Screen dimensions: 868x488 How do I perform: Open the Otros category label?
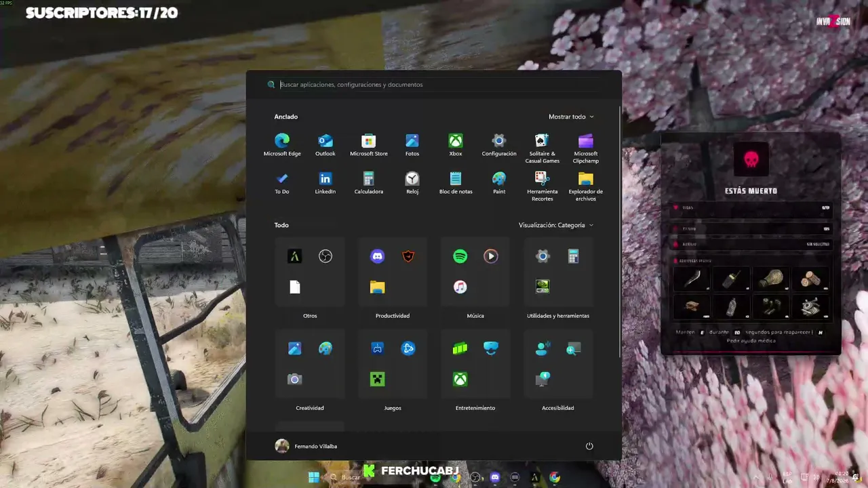[x=310, y=316]
